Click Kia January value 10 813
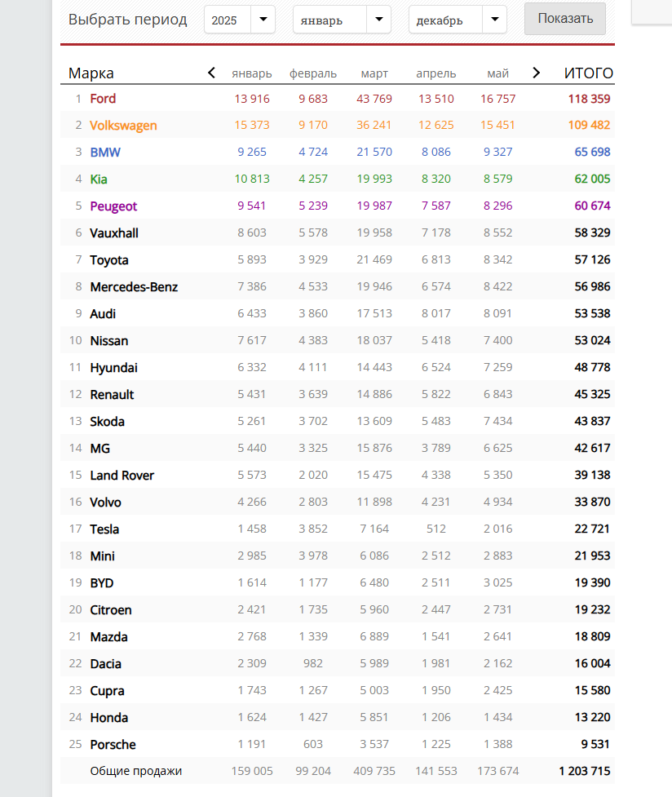Viewport: 672px width, 797px height. (252, 179)
